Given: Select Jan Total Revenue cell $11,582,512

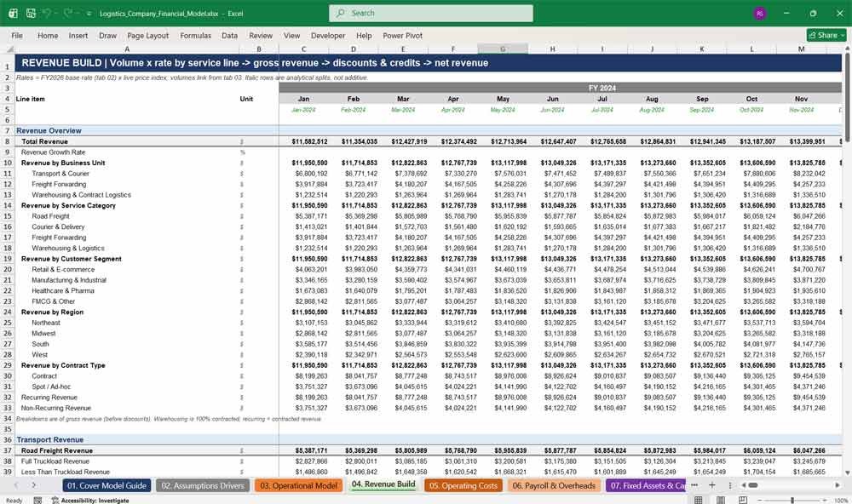Looking at the screenshot, I should click(304, 141).
